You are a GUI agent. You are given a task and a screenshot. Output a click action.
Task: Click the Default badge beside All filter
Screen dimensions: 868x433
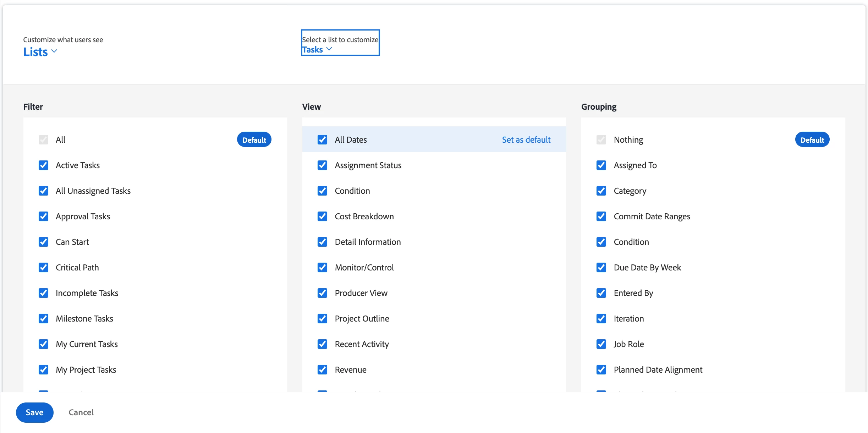[254, 140]
